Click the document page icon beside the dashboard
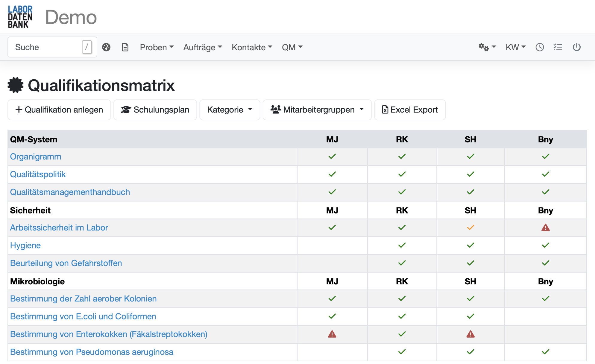The width and height of the screenshot is (595, 364). click(x=125, y=47)
